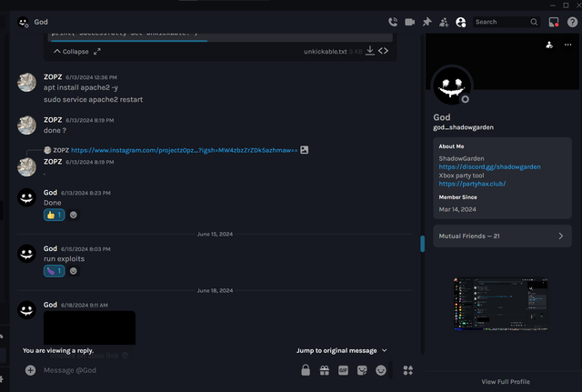Click 'sudo service apache2 restart' message text
Viewport: 582px width, 392px height.
point(93,99)
